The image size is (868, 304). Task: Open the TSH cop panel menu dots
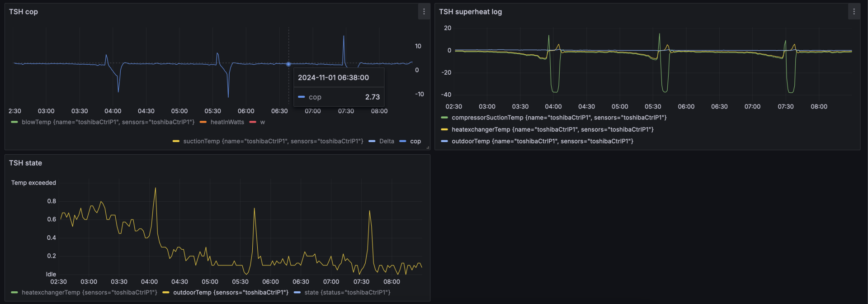click(424, 12)
